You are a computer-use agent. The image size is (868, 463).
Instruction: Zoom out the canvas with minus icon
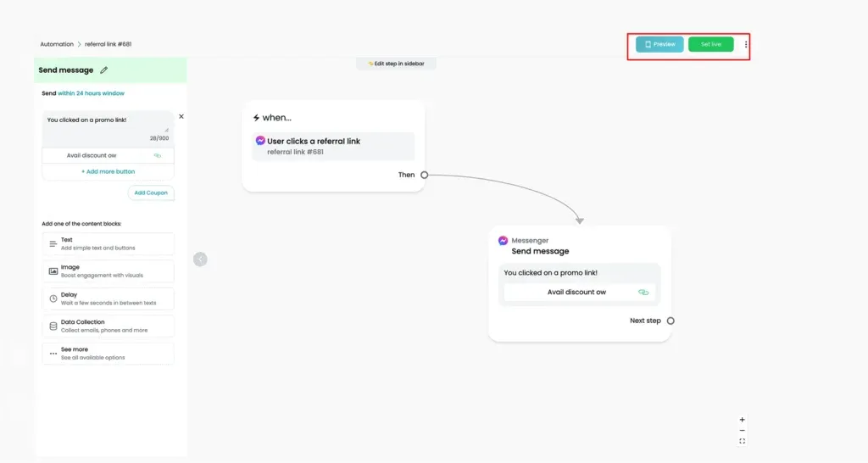(x=742, y=430)
